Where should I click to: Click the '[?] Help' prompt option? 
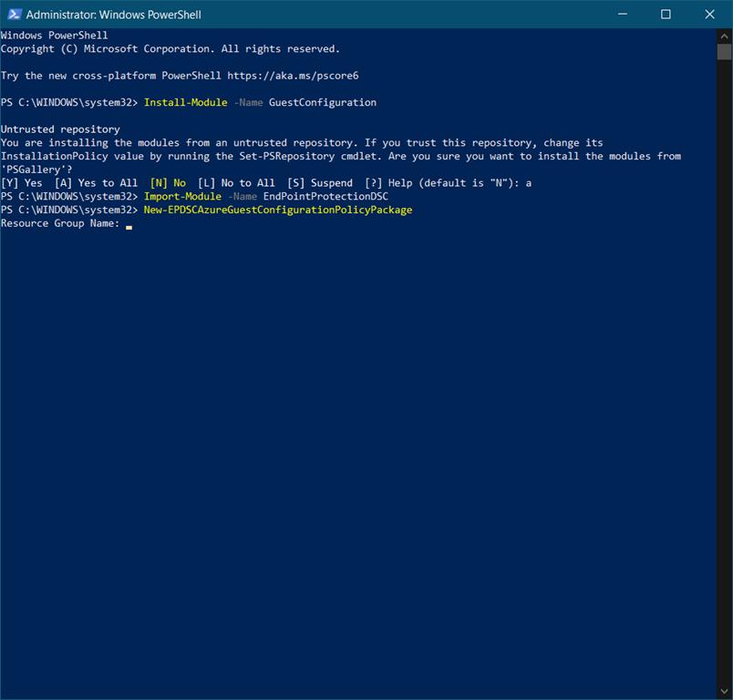click(388, 183)
